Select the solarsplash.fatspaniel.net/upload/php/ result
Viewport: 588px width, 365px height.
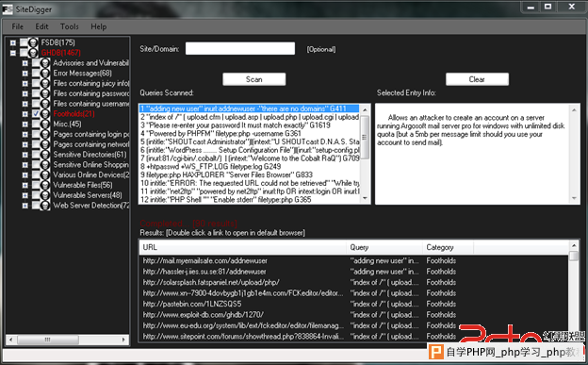pyautogui.click(x=211, y=282)
